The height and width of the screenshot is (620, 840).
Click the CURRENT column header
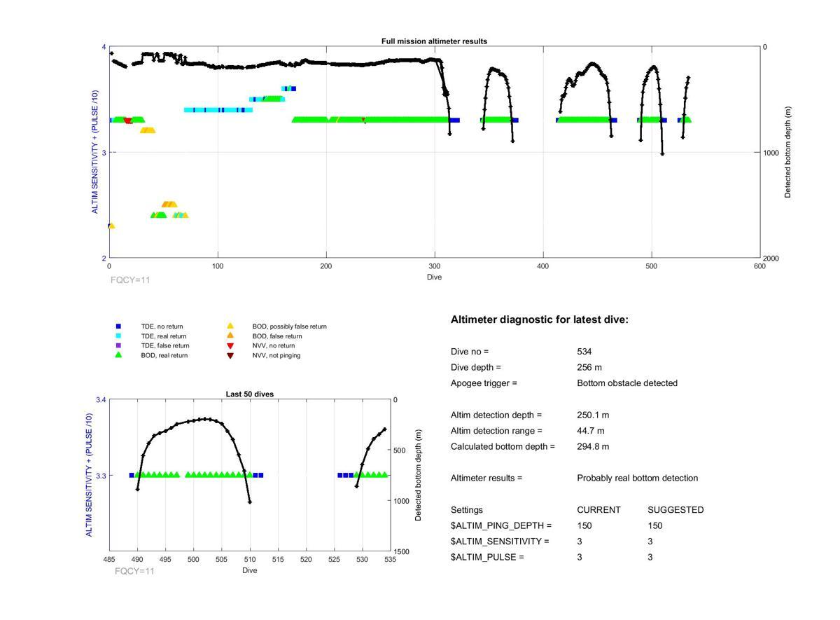coord(598,510)
